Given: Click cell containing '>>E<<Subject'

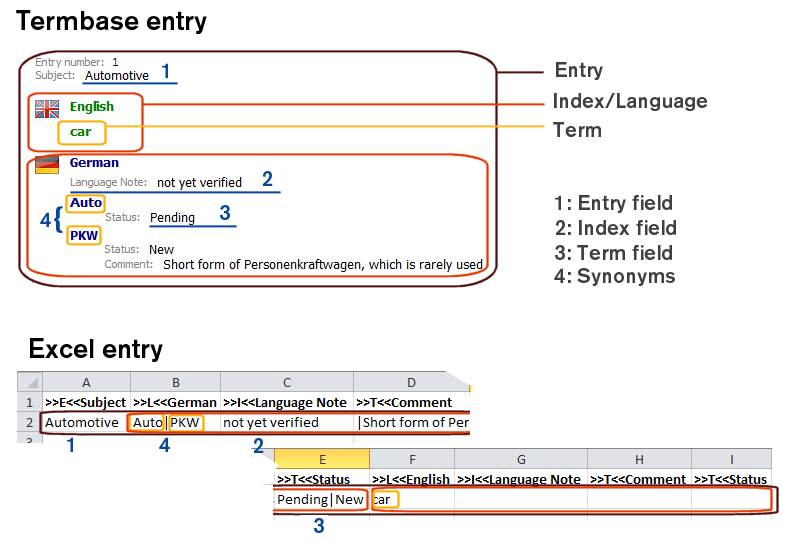Looking at the screenshot, I should tap(86, 402).
